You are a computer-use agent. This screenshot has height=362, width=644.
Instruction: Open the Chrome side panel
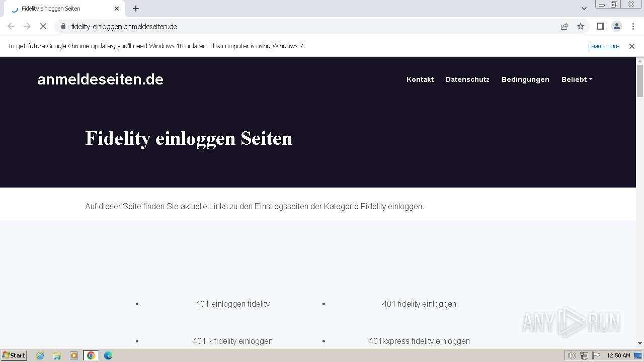point(601,26)
